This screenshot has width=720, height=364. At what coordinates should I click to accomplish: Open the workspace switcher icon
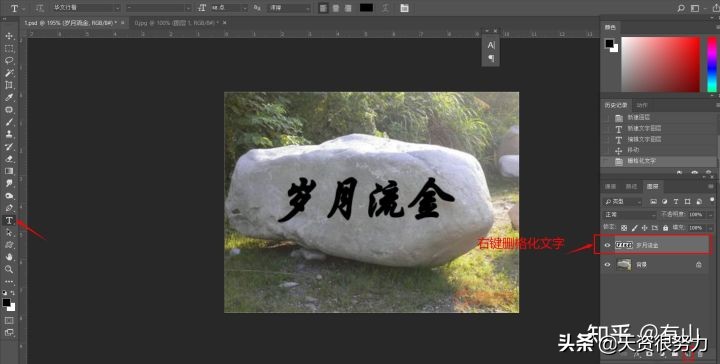[x=696, y=8]
